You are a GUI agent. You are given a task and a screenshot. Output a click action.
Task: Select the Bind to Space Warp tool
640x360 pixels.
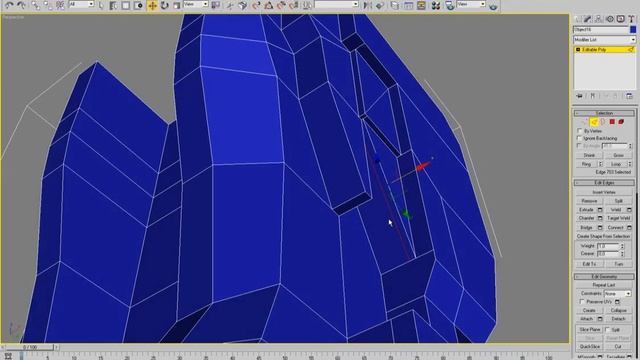click(60, 5)
